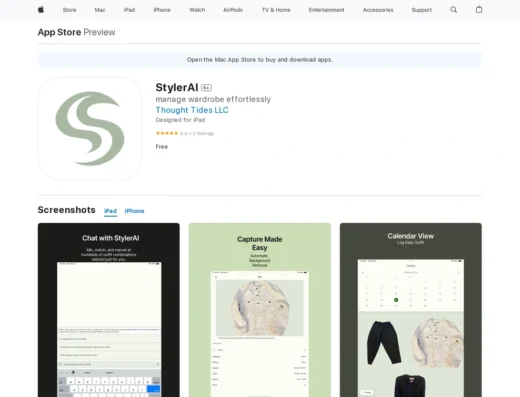Click the StylerAI app title
Viewport: 520px width, 397px height.
(177, 87)
